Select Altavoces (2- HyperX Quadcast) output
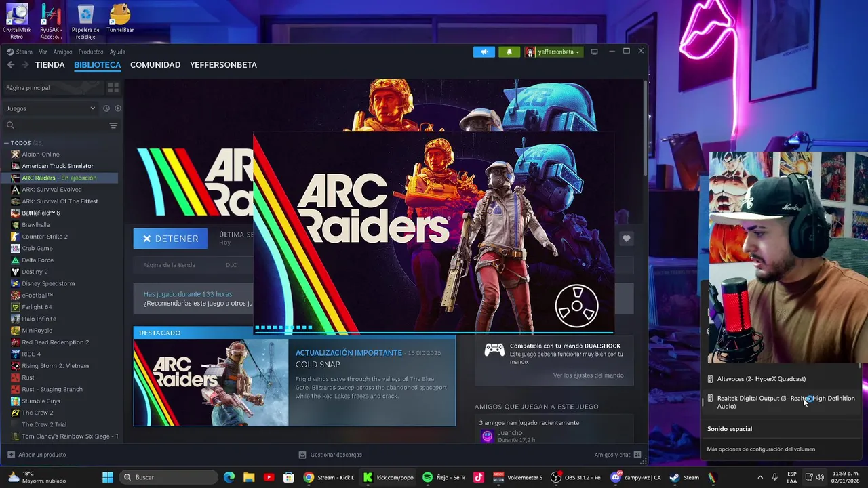This screenshot has height=488, width=868. [781, 379]
